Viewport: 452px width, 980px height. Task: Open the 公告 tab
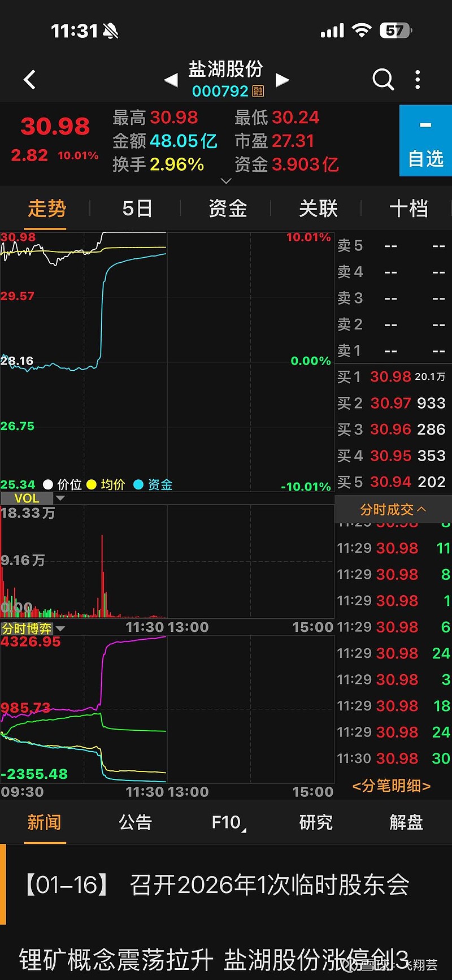136,822
